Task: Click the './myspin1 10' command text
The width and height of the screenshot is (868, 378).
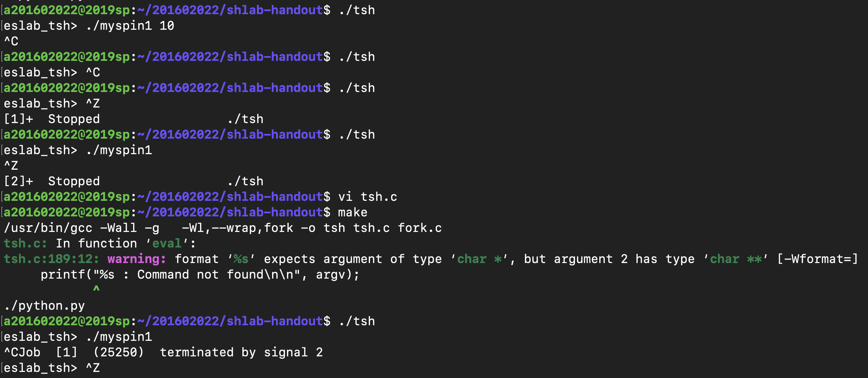Action: pos(130,26)
